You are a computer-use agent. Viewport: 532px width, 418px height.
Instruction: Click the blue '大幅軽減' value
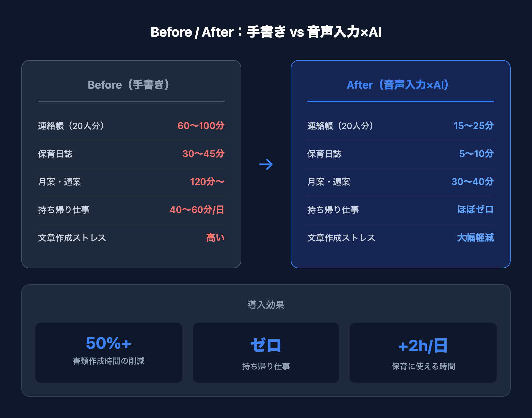pos(475,238)
